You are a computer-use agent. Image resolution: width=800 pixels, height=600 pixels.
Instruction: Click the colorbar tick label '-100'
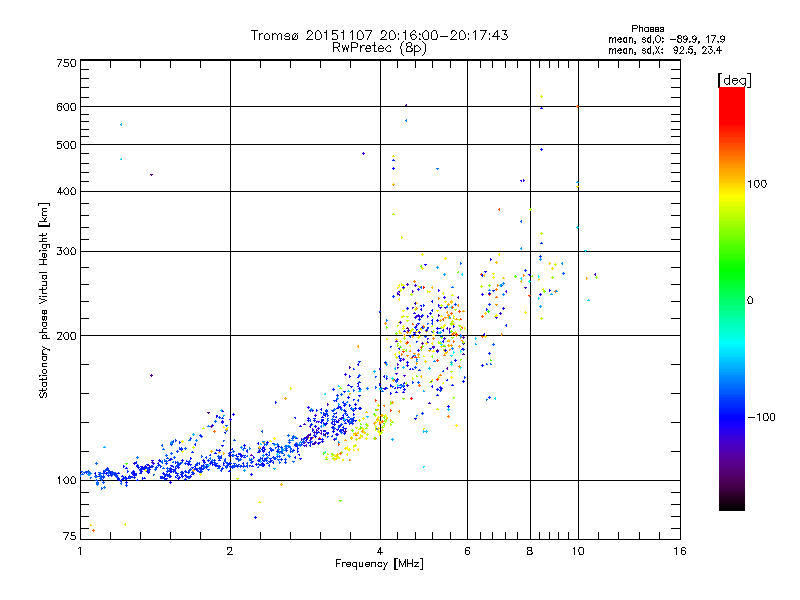tap(761, 417)
